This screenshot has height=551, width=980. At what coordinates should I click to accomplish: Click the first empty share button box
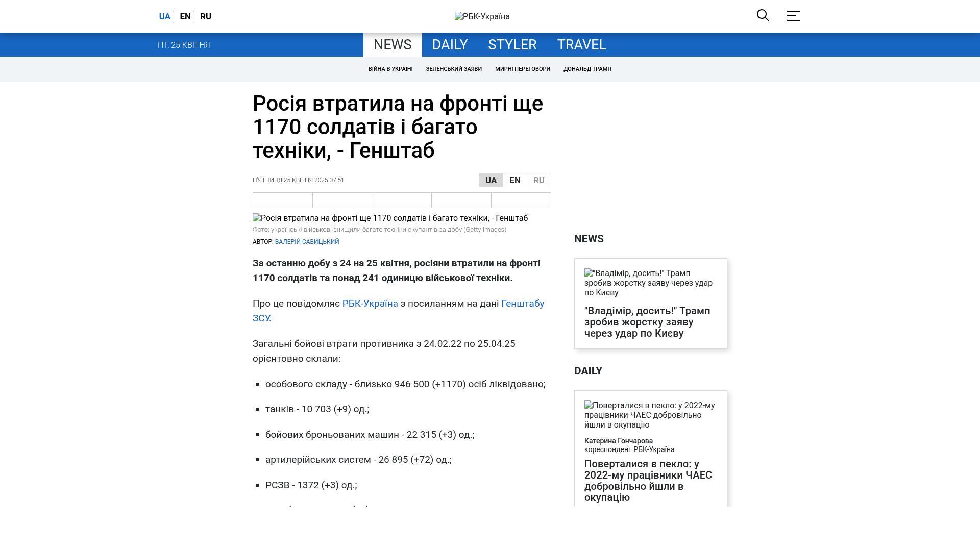click(282, 201)
